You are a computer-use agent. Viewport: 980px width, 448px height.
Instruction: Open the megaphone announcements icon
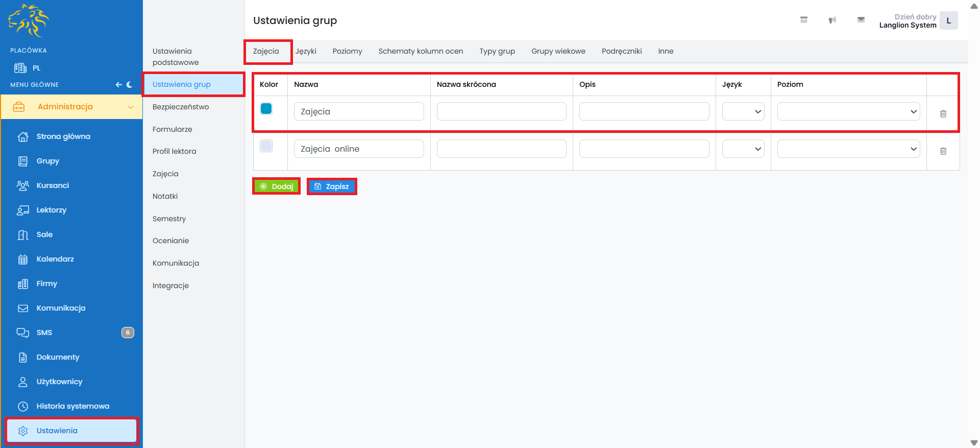(x=832, y=20)
